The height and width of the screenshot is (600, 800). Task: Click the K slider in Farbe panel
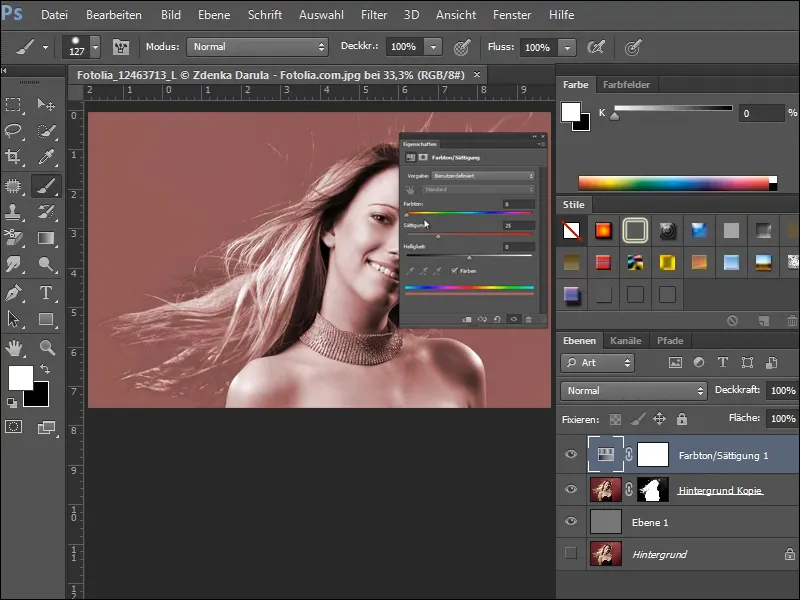[x=615, y=117]
